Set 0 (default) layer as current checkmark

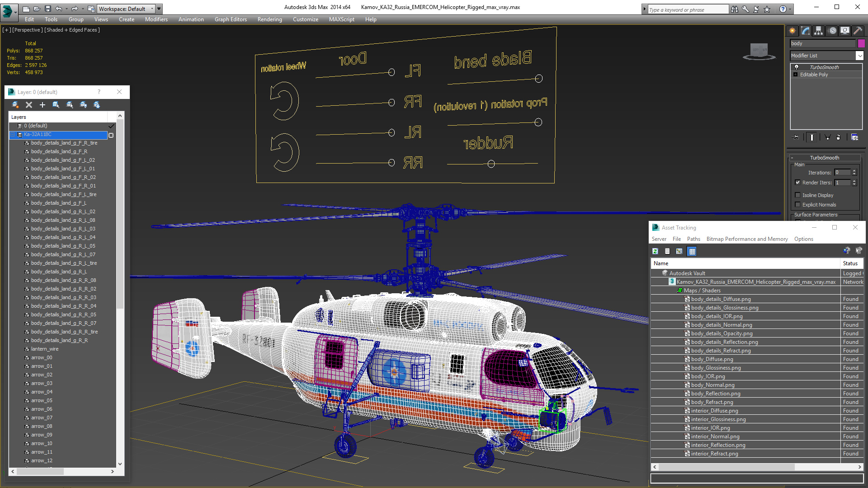pos(111,126)
